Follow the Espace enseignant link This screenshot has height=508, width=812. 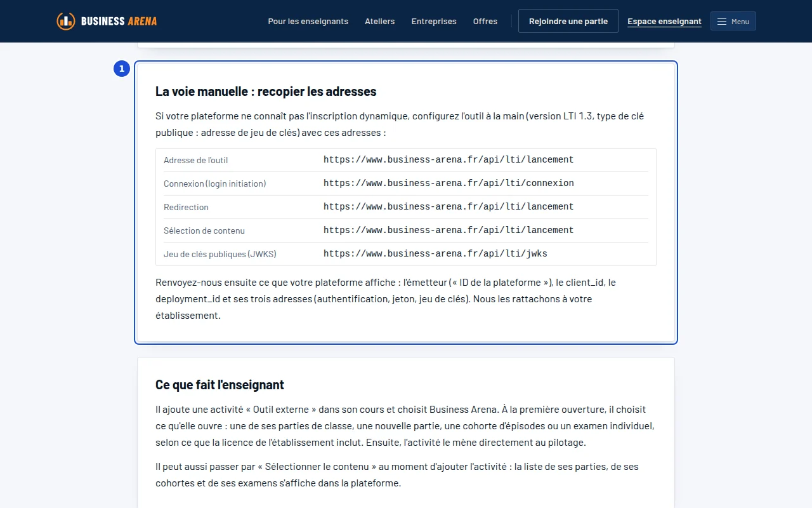[x=664, y=22]
